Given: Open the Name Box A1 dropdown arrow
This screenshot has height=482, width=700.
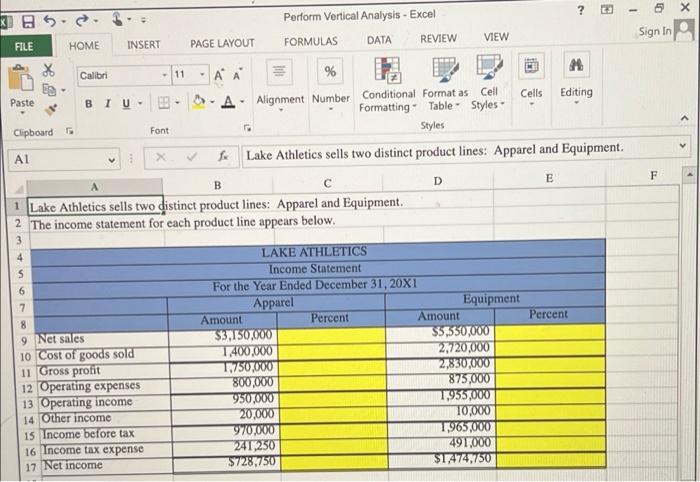Looking at the screenshot, I should pyautogui.click(x=112, y=160).
